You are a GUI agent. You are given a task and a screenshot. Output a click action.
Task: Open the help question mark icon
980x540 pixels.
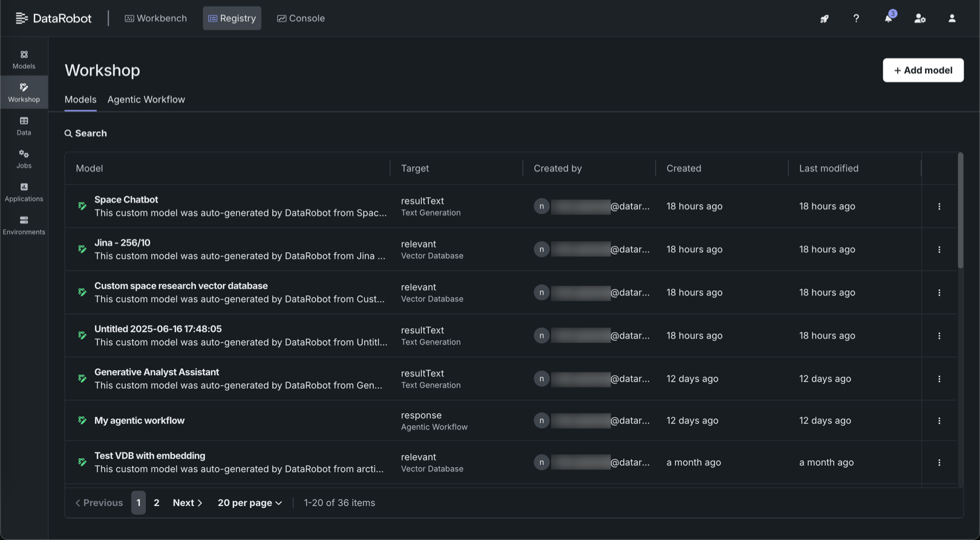tap(855, 19)
